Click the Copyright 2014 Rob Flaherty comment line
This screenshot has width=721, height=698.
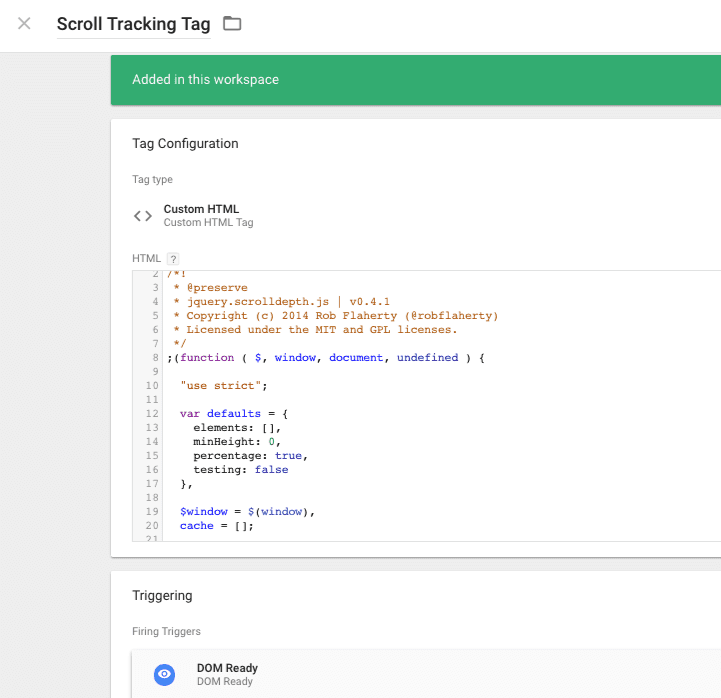(336, 316)
